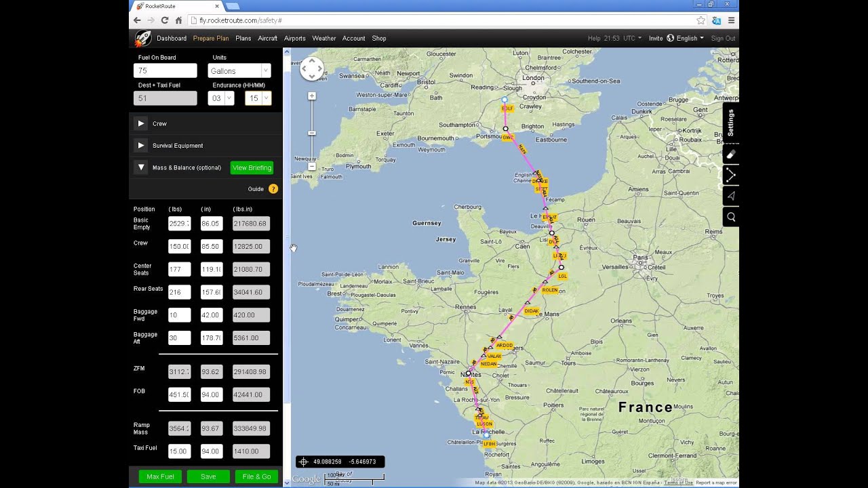Click the Invite link

point(656,38)
